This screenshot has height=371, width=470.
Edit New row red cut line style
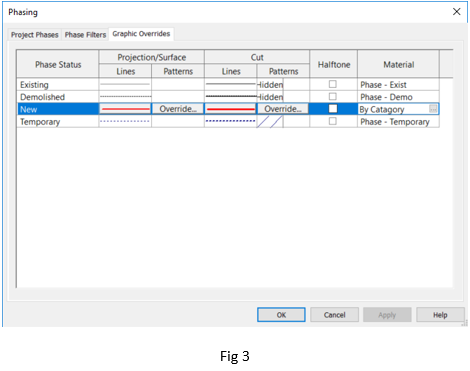[231, 109]
